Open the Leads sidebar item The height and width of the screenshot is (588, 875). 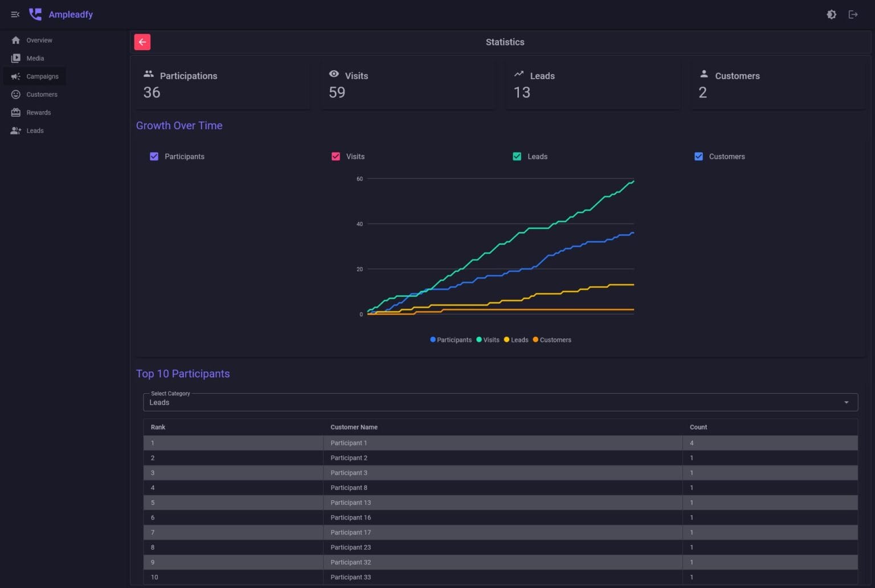click(35, 131)
